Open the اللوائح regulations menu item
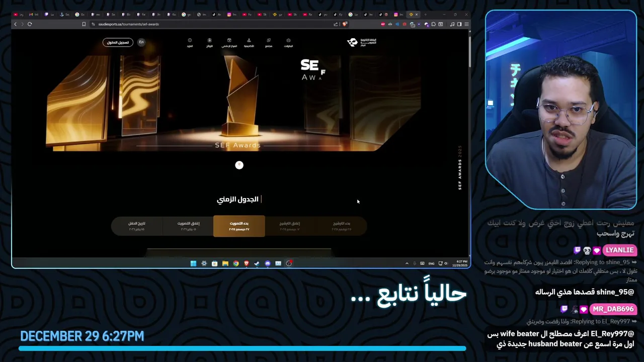Viewport: 644px width, 362px height. (x=210, y=43)
